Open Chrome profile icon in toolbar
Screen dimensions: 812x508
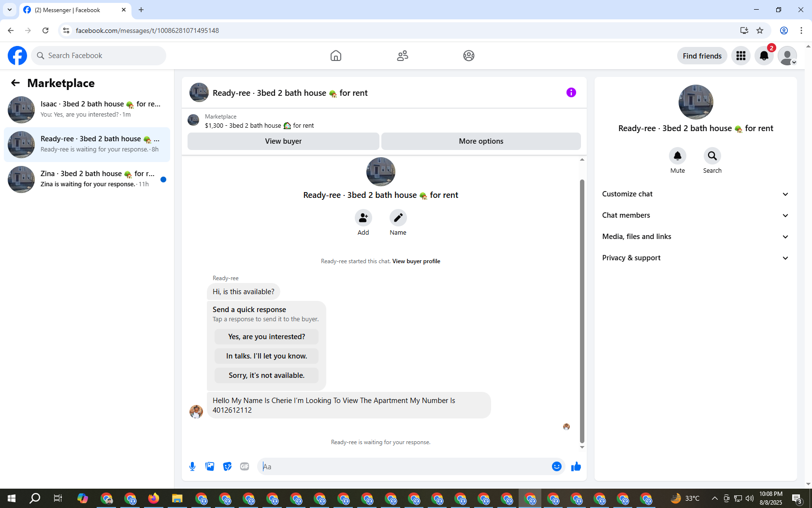click(784, 30)
